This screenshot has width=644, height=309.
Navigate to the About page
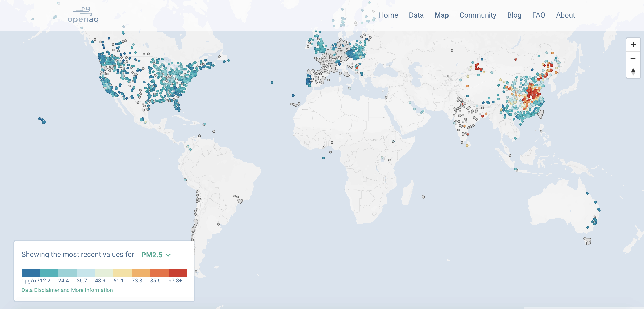tap(565, 15)
